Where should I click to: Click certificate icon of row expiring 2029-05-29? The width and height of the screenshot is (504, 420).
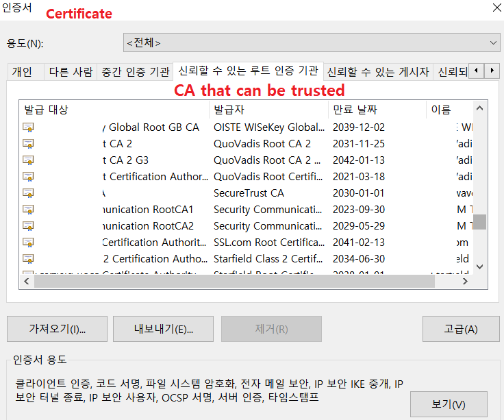(28, 226)
